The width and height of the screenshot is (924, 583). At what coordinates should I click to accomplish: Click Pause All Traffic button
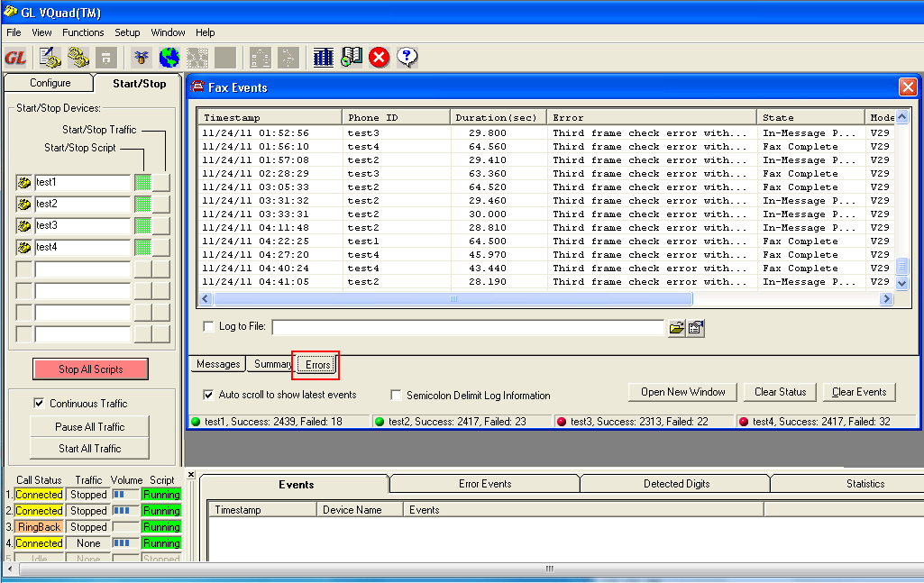89,427
